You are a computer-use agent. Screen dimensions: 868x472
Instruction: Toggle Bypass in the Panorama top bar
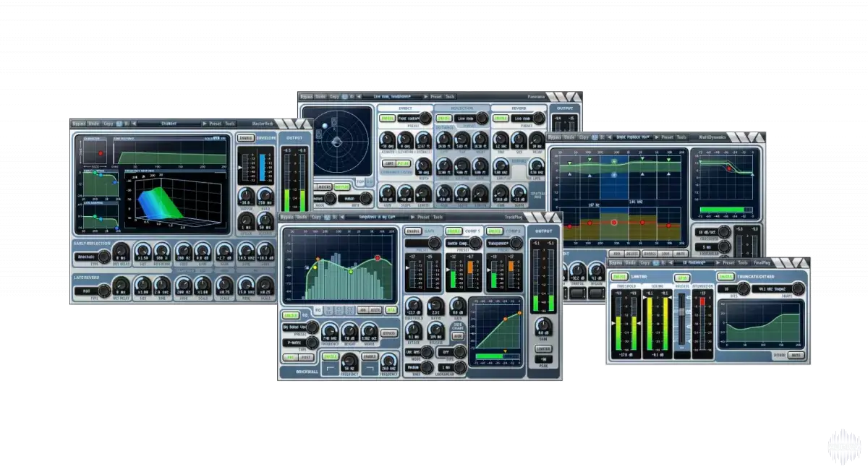(x=307, y=96)
